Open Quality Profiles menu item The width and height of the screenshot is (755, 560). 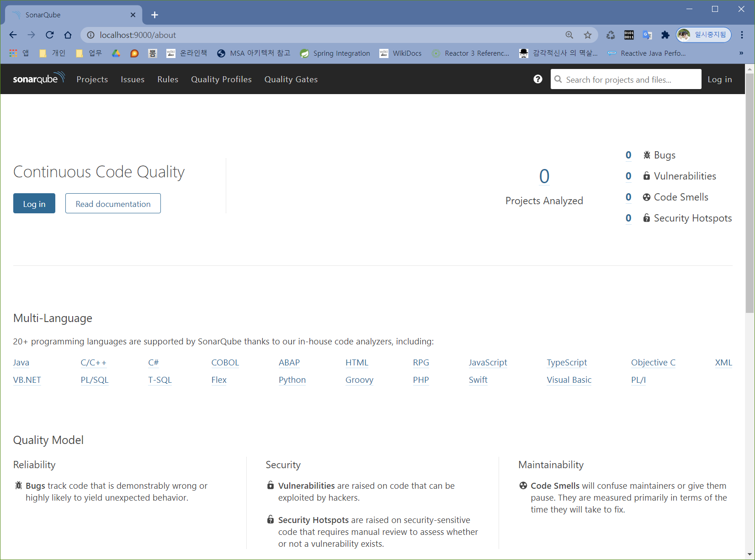221,79
